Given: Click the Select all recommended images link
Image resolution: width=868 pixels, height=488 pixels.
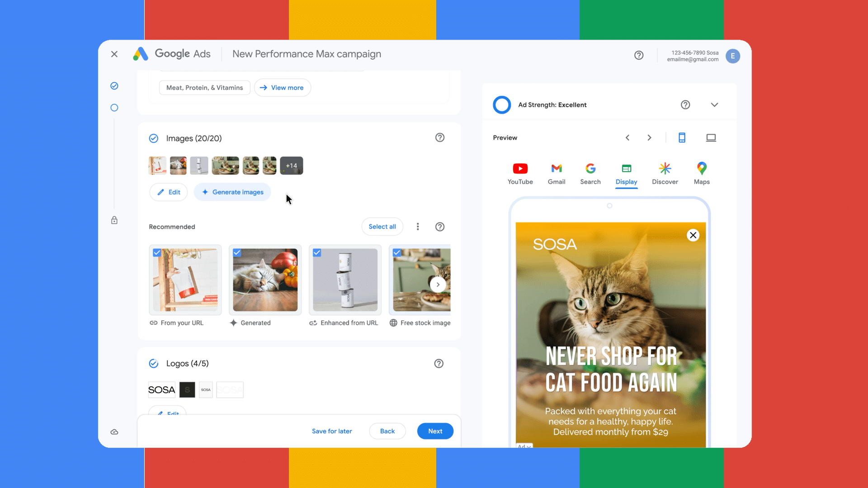Looking at the screenshot, I should (382, 226).
